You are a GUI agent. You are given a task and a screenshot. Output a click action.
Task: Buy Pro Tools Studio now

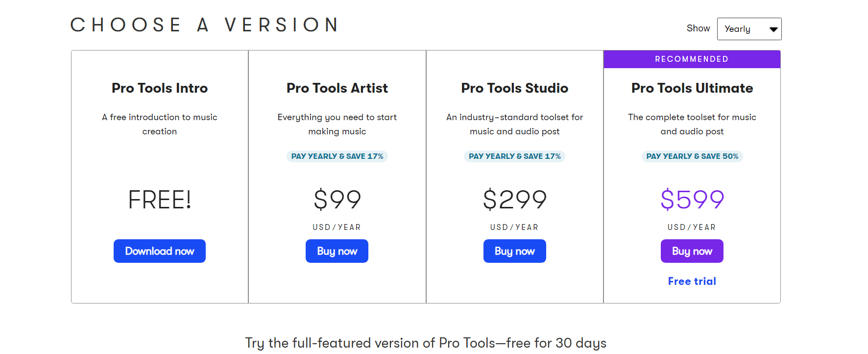click(515, 251)
